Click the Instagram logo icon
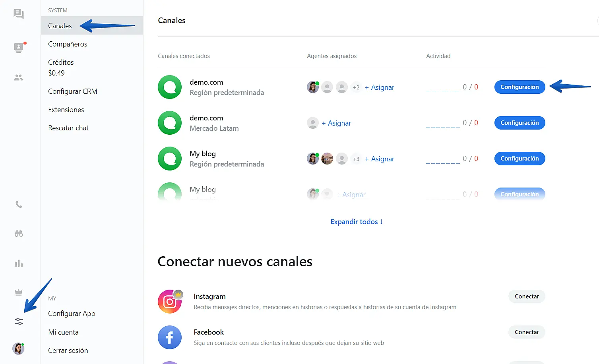The image size is (599, 364). click(170, 302)
